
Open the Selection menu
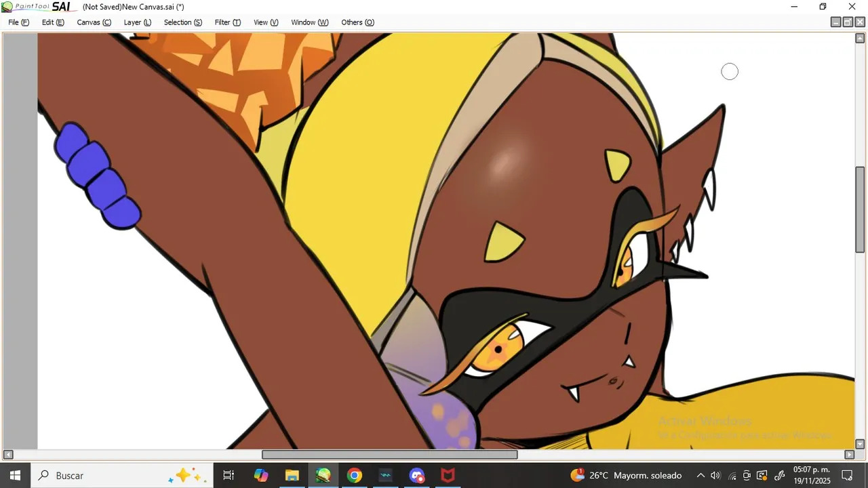(182, 22)
